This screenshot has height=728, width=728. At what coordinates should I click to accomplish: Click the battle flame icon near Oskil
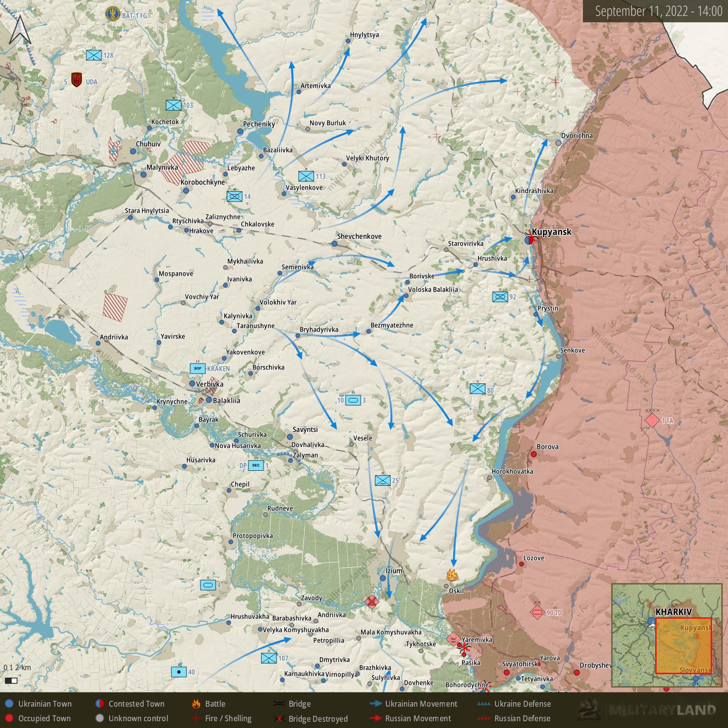tap(452, 575)
